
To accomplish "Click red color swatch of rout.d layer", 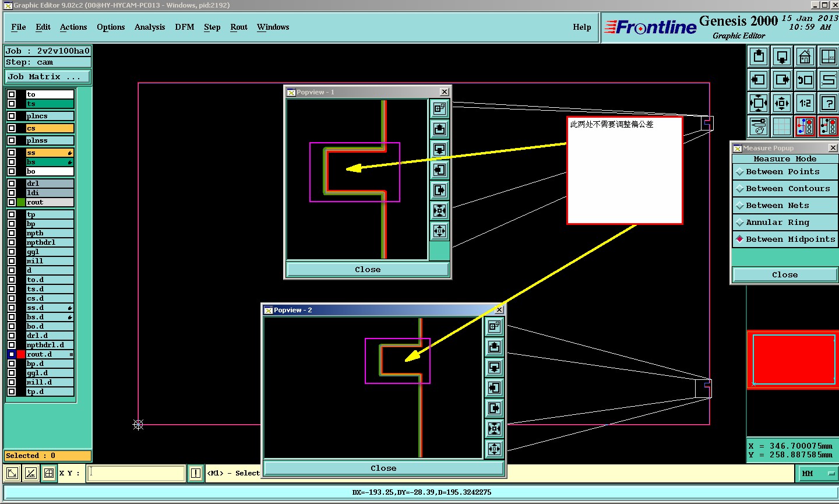I will pos(21,354).
